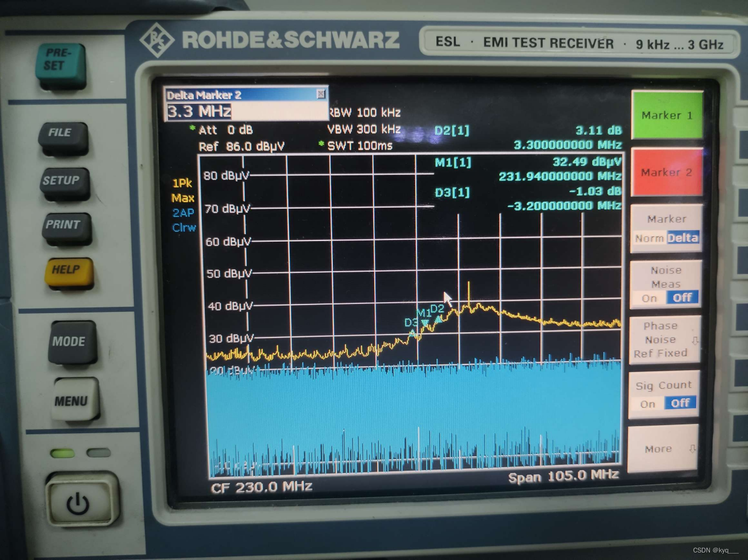
Task: Open Phase Noise Ref Fixed submenu
Action: coord(665,339)
